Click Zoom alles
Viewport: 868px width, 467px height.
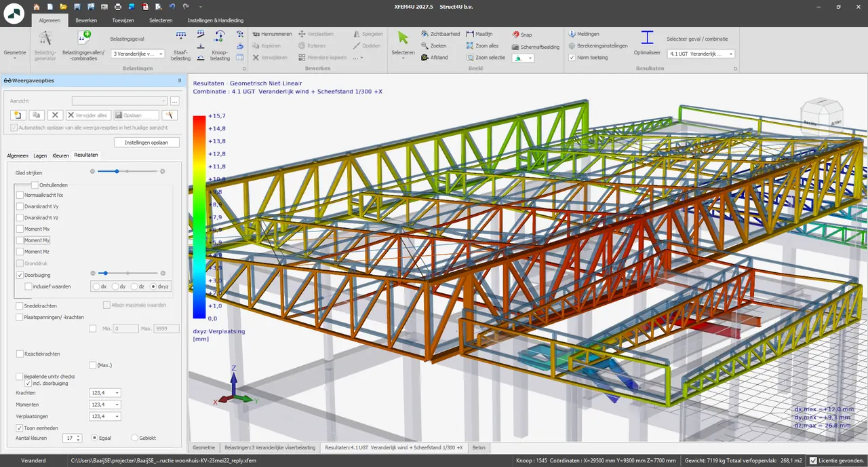[x=482, y=45]
